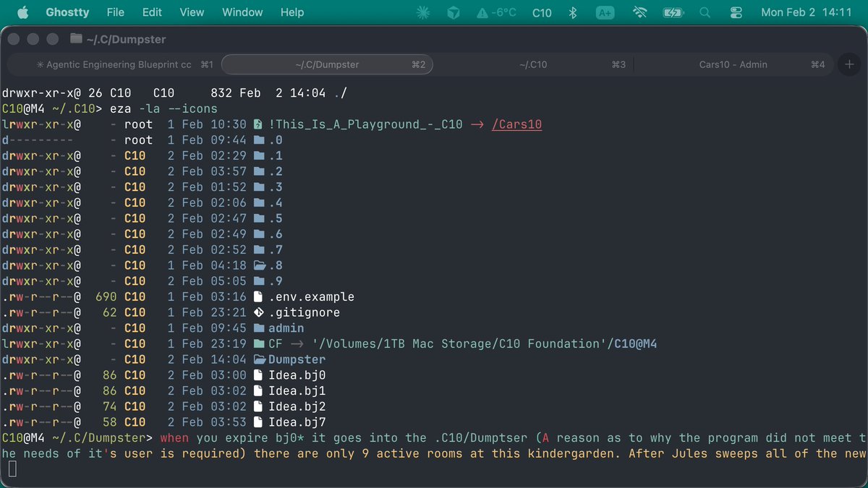Viewport: 868px width, 488px height.
Task: Select the ~/.C/Dumpster tab
Action: pos(327,64)
